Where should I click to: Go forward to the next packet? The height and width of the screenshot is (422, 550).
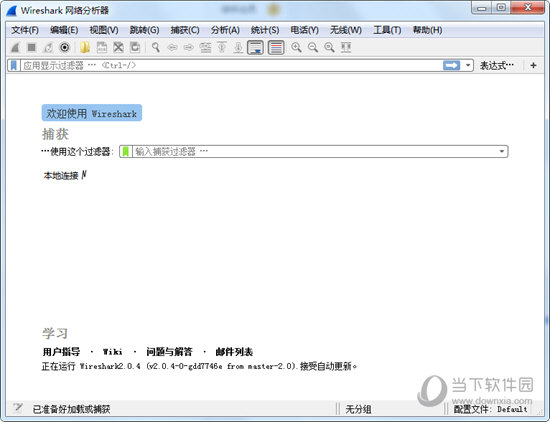pyautogui.click(x=189, y=47)
